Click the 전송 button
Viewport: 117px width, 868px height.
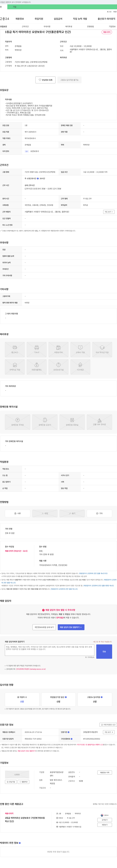point(104,652)
